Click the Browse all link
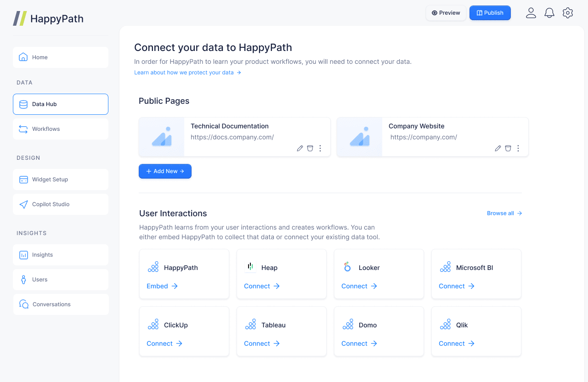588x382 pixels. 504,213
